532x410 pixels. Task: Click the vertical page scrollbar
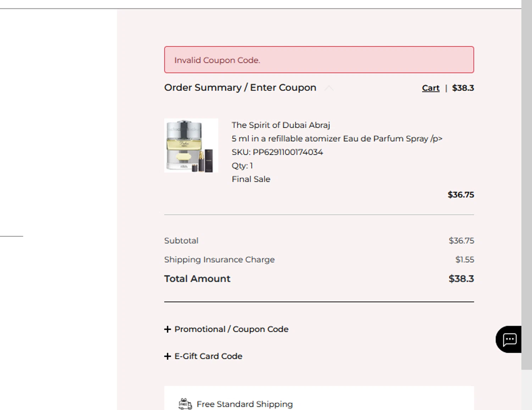point(526,177)
